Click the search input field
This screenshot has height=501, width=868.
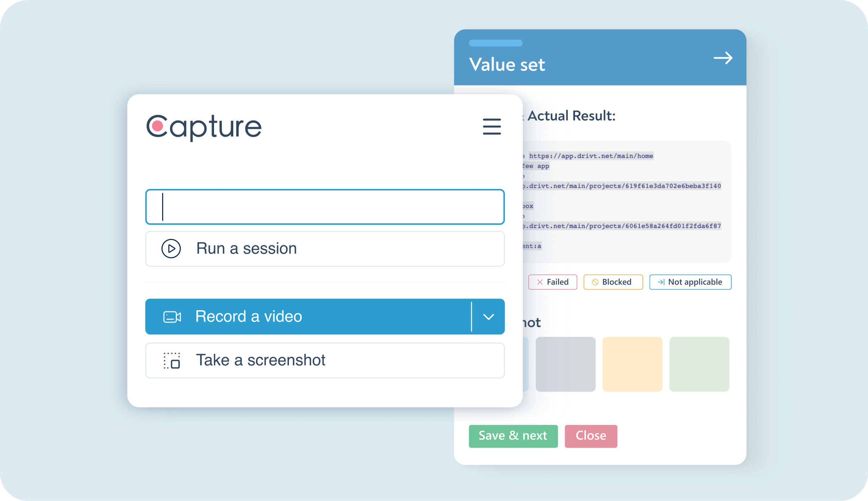[327, 207]
